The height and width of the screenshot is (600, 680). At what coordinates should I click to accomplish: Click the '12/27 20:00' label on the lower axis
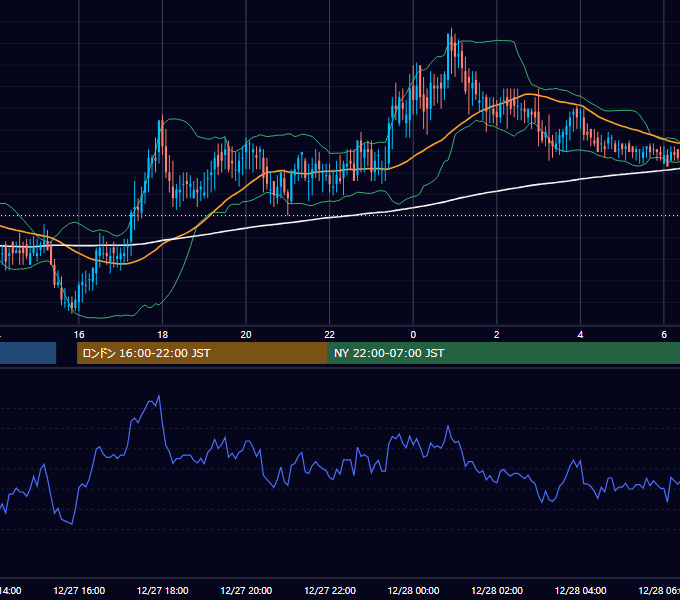click(x=246, y=590)
